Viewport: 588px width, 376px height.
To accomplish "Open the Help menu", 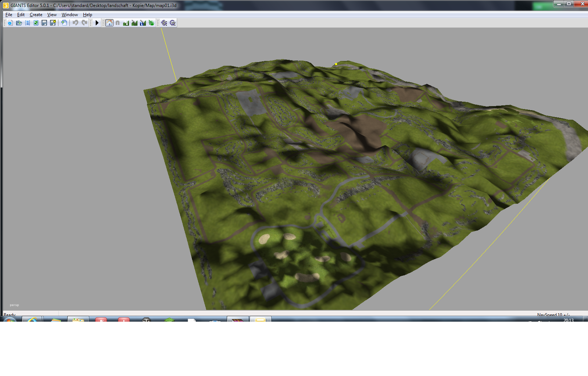I will click(x=87, y=15).
